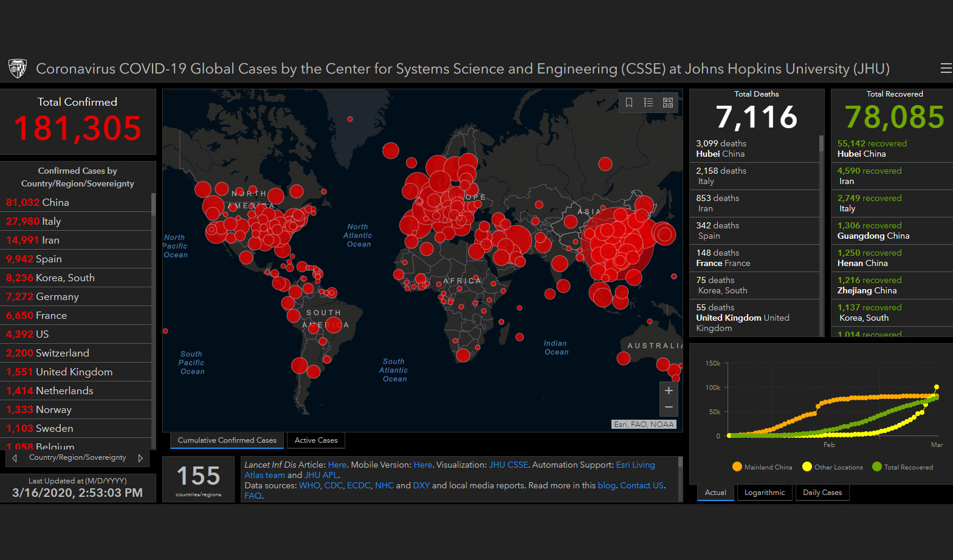
Task: Open the DXY data source link
Action: click(x=421, y=485)
